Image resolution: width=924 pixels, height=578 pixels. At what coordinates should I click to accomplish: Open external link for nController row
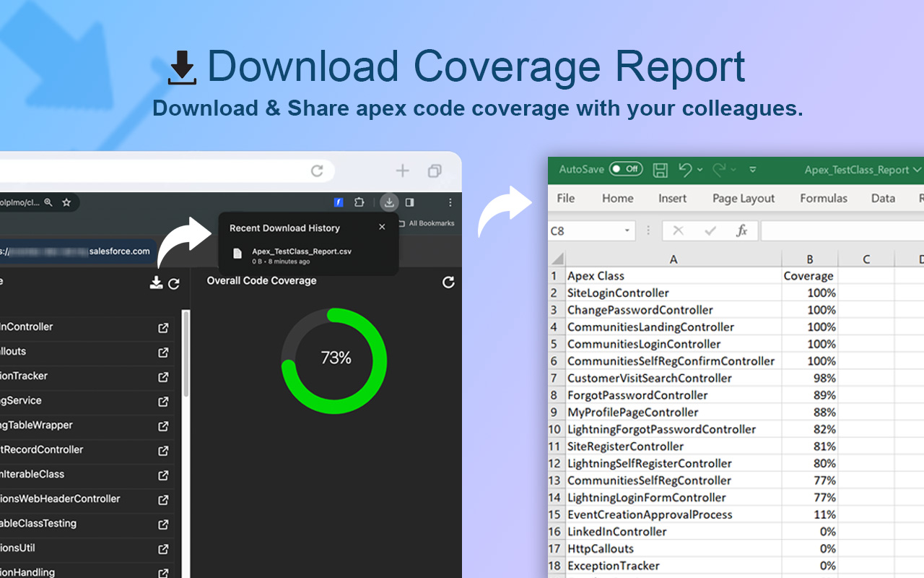(x=163, y=328)
